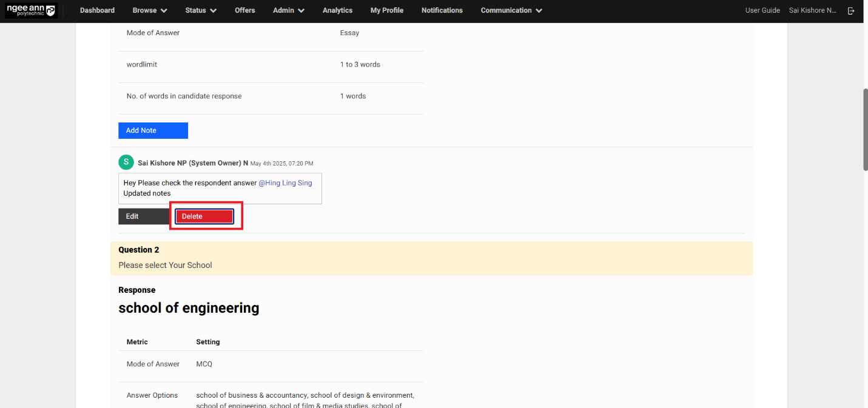The image size is (868, 408).
Task: Go to the Dashboard page
Action: (97, 10)
